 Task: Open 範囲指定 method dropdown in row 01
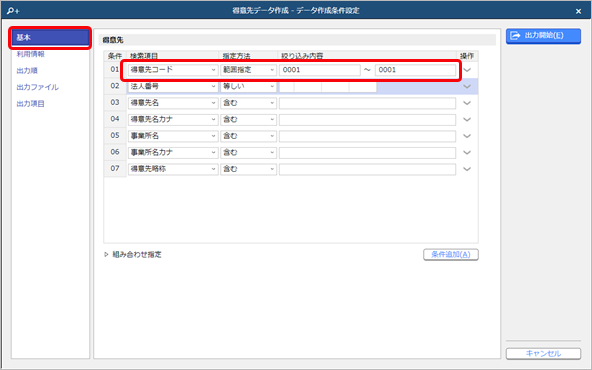tap(248, 70)
